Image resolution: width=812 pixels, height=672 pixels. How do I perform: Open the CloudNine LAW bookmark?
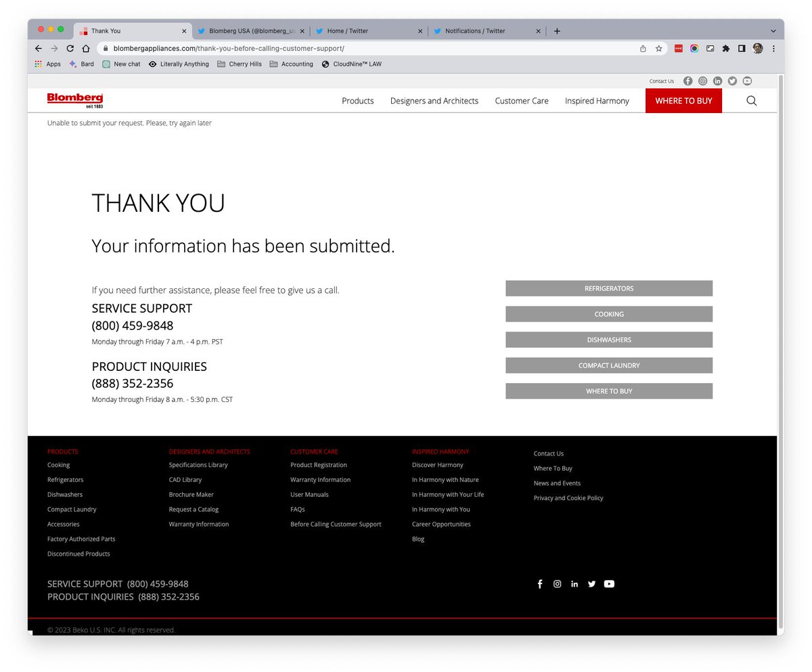point(351,64)
